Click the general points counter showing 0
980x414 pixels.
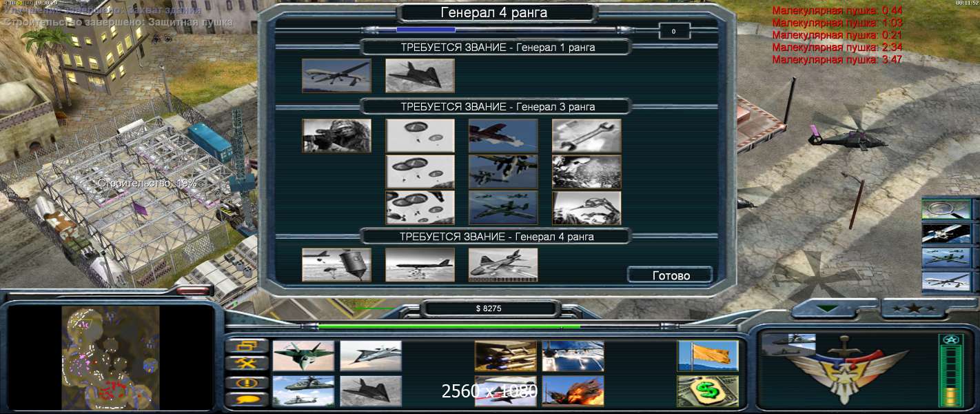(x=674, y=31)
